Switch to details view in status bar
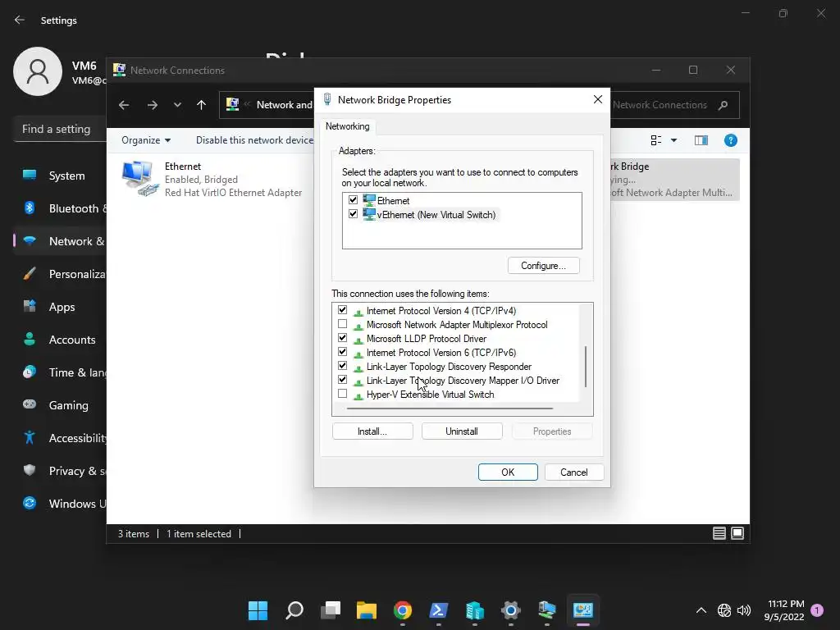840x630 pixels. (719, 533)
